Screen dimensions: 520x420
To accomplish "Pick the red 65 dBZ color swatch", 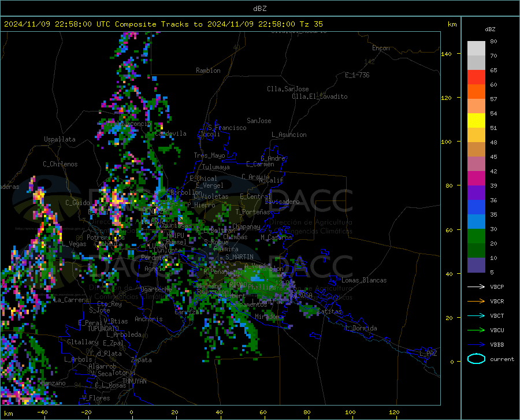I will pos(476,77).
